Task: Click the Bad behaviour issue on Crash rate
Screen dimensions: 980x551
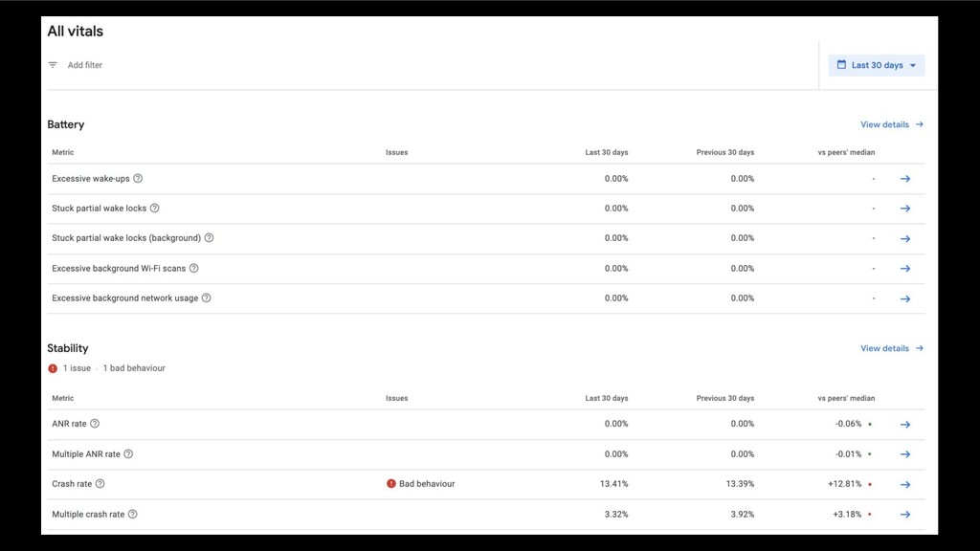Action: (x=421, y=483)
